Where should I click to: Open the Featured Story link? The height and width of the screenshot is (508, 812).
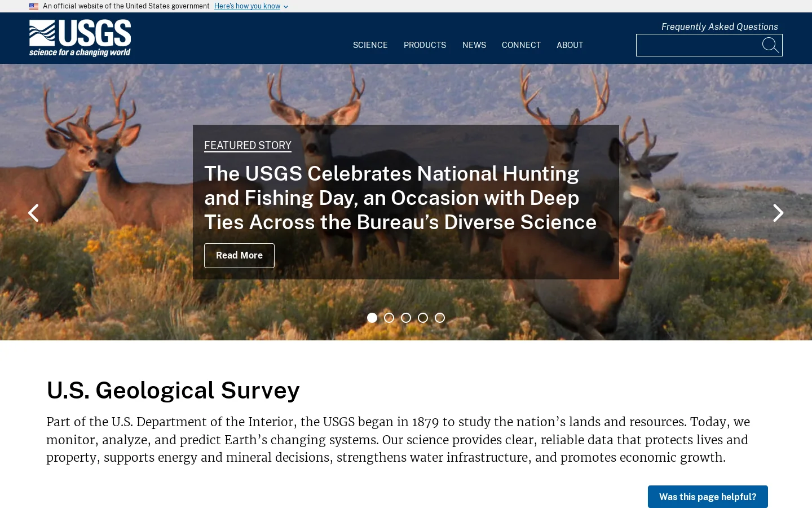tap(248, 146)
